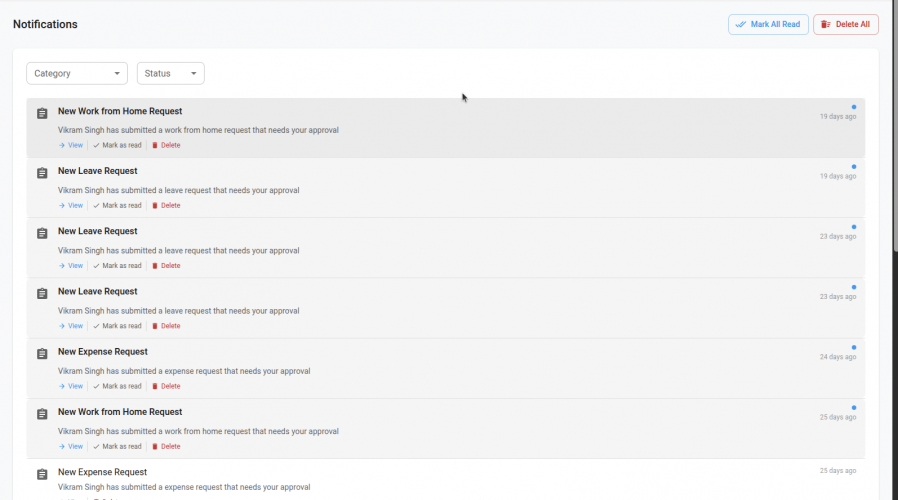Click 'New Expense Request' title dated 25 days ago

click(x=102, y=472)
